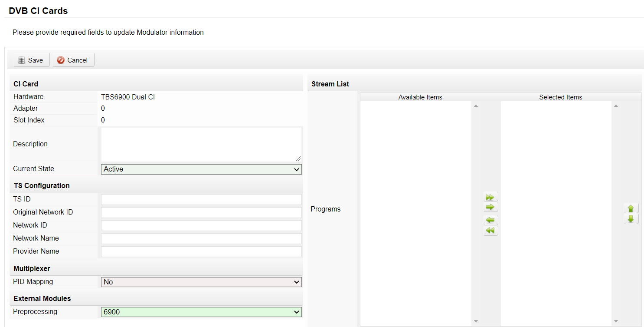Click the double-left arrow to remove all programs
644x327 pixels.
490,231
